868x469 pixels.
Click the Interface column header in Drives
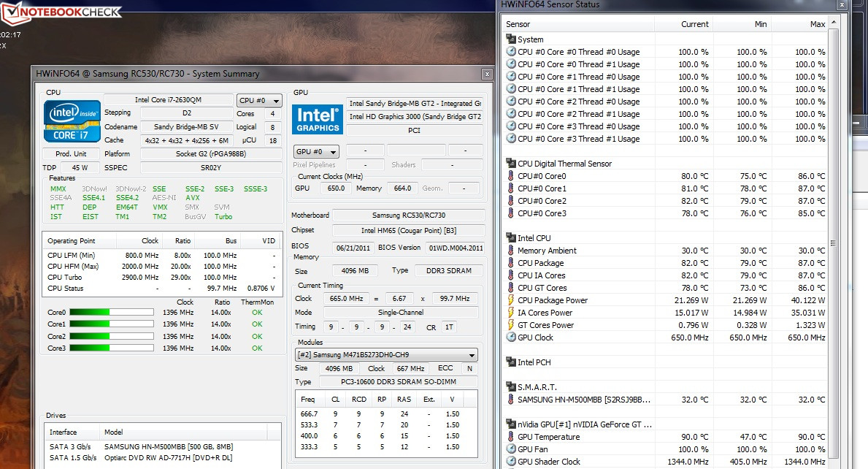pos(72,432)
